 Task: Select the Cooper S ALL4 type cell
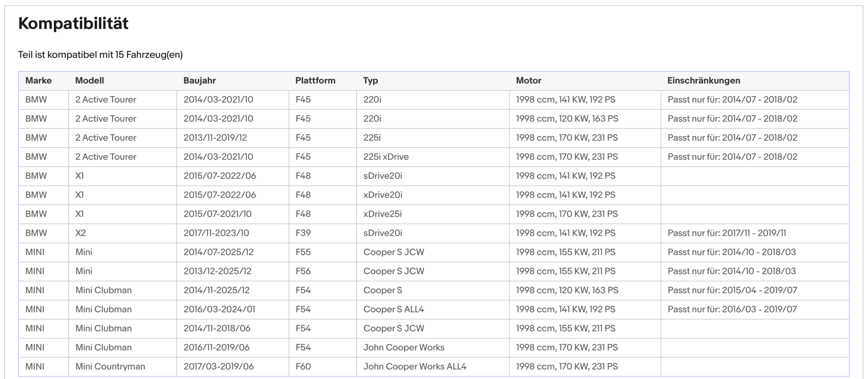point(433,309)
